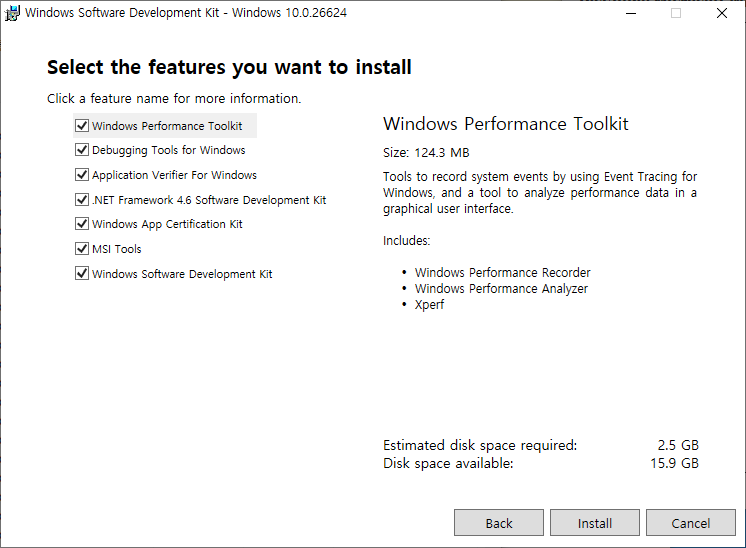The height and width of the screenshot is (548, 746).
Task: Select the Application Verifier For Windows label
Action: pos(174,175)
